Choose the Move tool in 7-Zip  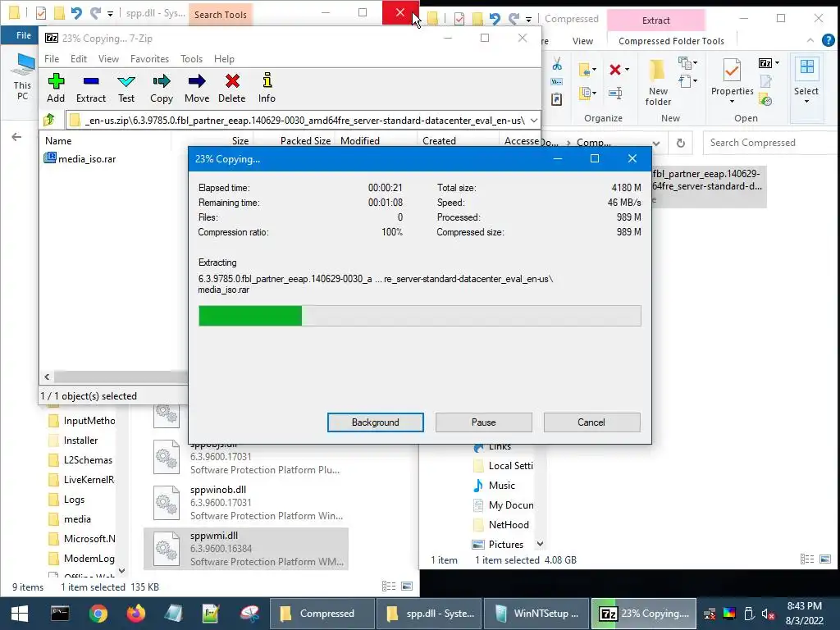[197, 89]
